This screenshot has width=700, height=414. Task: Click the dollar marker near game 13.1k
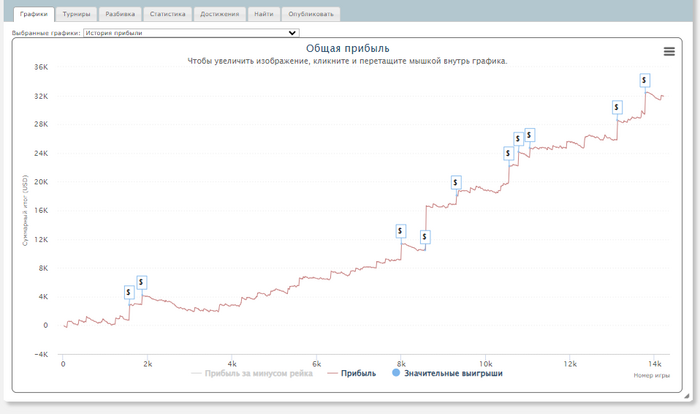(x=617, y=107)
